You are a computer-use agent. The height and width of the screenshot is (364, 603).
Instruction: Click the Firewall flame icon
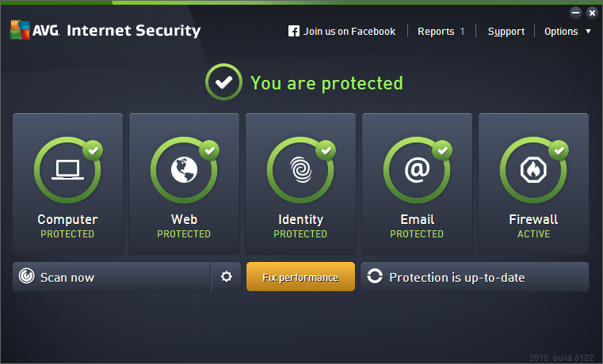pos(533,170)
